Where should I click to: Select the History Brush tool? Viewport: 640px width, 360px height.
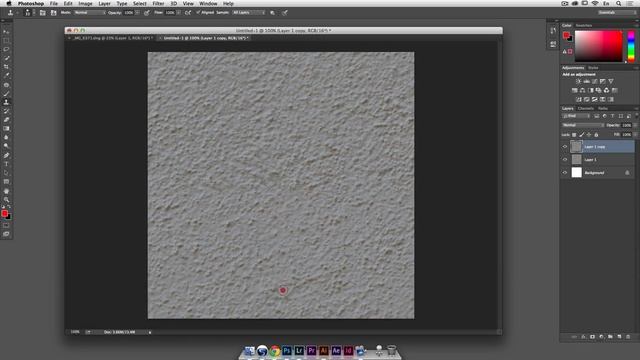coord(6,111)
